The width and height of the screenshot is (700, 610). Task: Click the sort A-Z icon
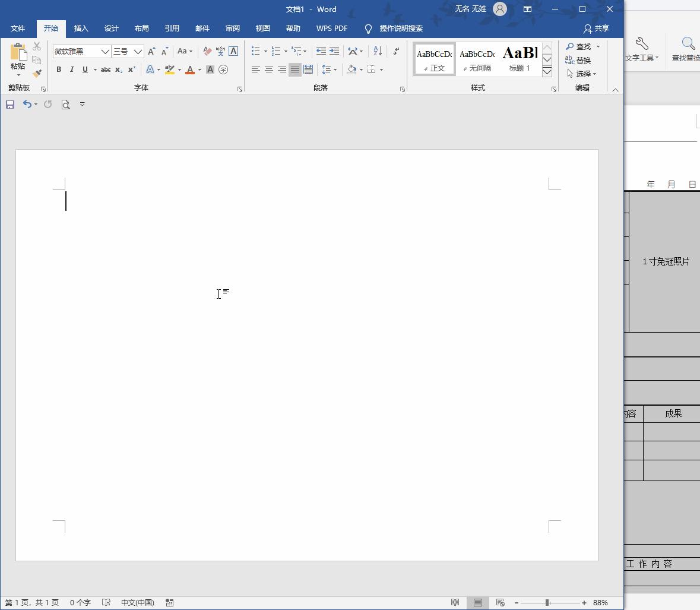pyautogui.click(x=378, y=52)
